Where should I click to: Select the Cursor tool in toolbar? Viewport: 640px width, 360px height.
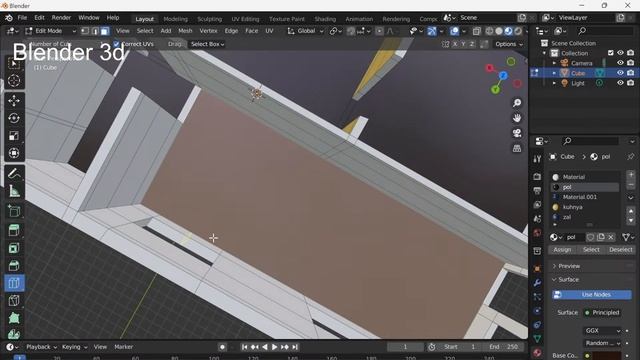coord(14,80)
